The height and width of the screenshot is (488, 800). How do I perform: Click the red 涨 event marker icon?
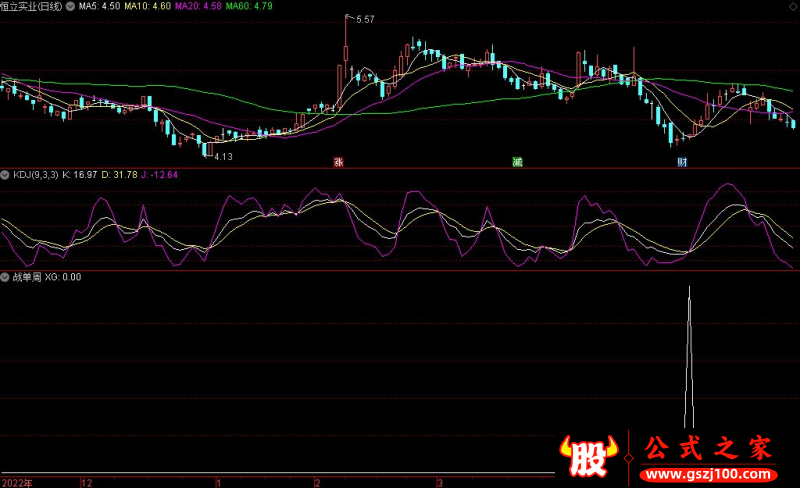[338, 161]
